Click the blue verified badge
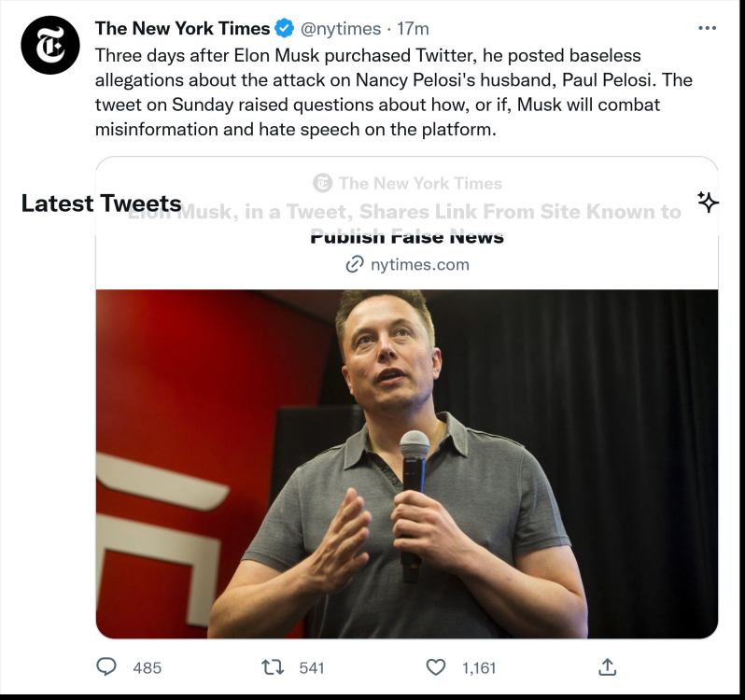This screenshot has height=700, width=745. tap(285, 29)
